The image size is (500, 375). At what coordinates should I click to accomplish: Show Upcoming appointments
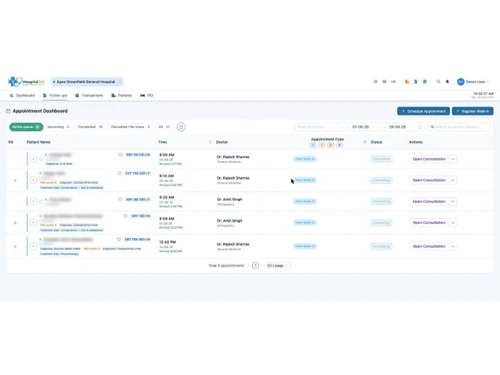pos(58,127)
